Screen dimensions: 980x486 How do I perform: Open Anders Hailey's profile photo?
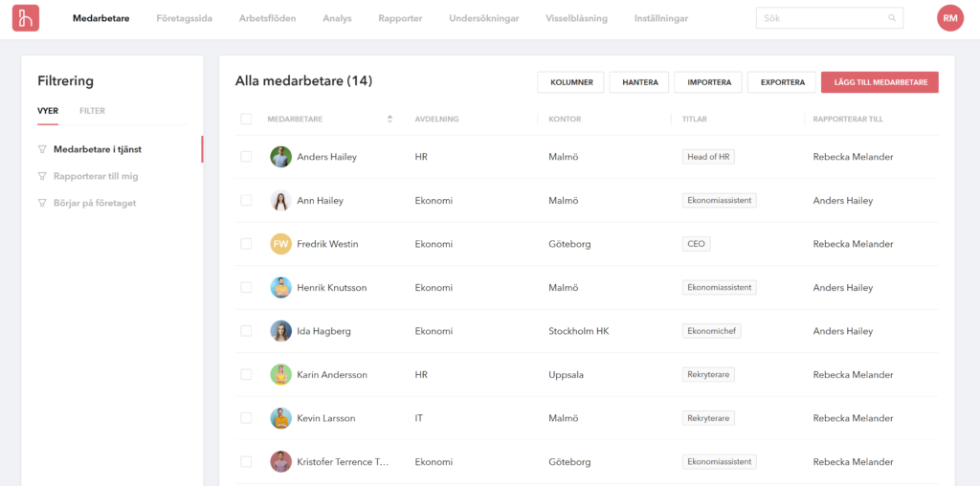(x=281, y=157)
